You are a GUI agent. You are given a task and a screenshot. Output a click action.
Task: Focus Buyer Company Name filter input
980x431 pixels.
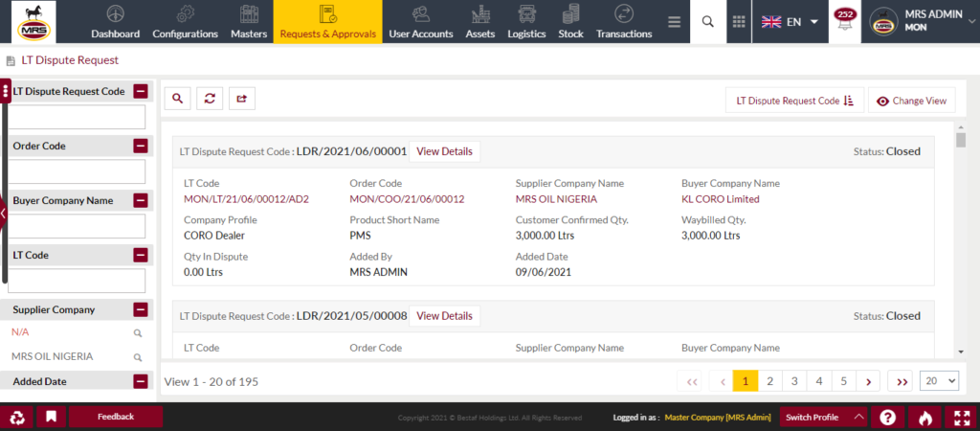77,226
